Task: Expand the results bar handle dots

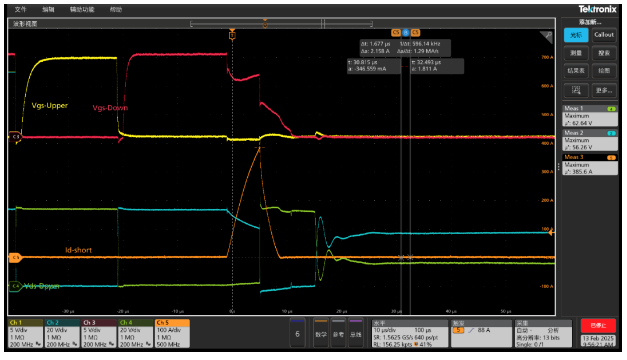Action: (559, 166)
